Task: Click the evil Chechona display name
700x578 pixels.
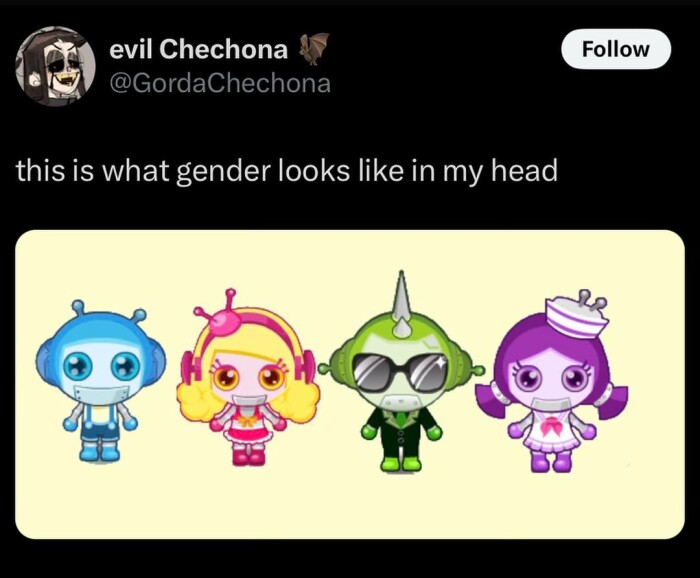Action: (x=199, y=49)
